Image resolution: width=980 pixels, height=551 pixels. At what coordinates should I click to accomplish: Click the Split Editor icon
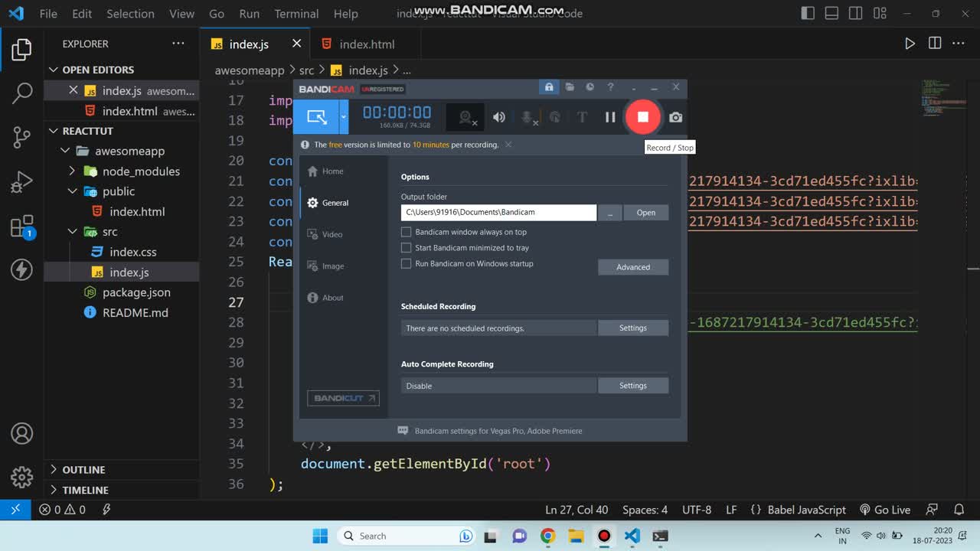tap(934, 44)
